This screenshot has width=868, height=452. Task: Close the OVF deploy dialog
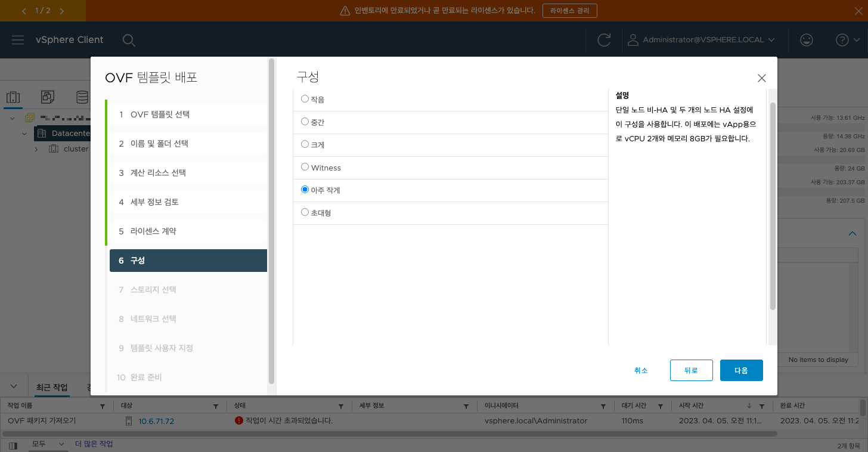(761, 78)
